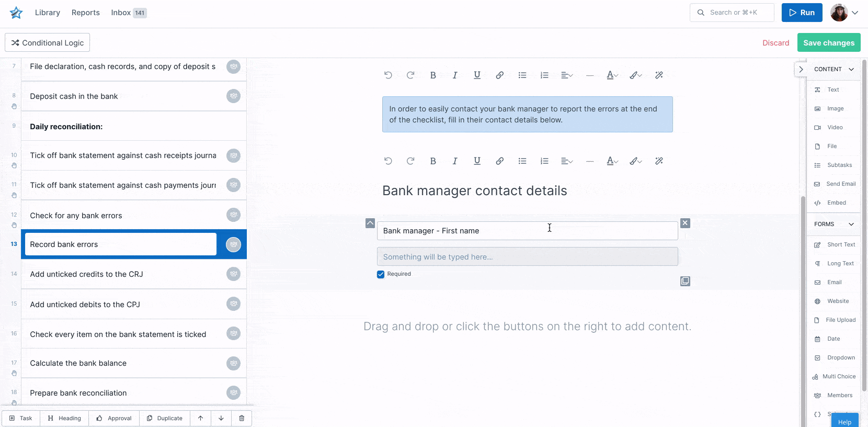The image size is (868, 427).
Task: Duplicate the Bank manager form field
Action: (685, 281)
